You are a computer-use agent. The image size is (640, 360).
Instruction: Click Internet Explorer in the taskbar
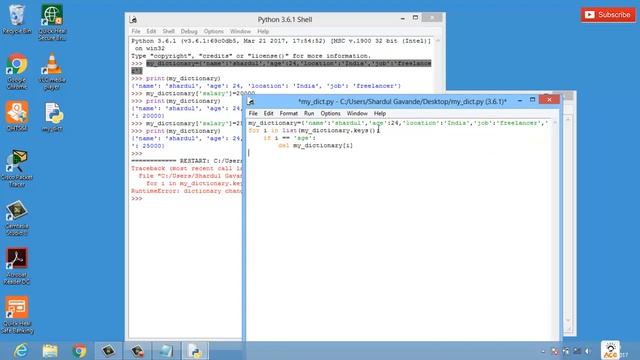20,351
